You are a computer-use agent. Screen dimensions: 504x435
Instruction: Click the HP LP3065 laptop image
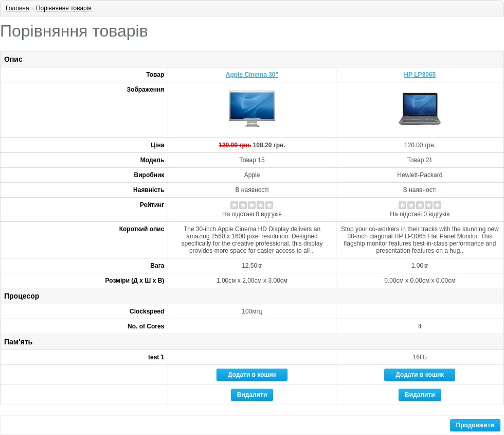point(420,109)
